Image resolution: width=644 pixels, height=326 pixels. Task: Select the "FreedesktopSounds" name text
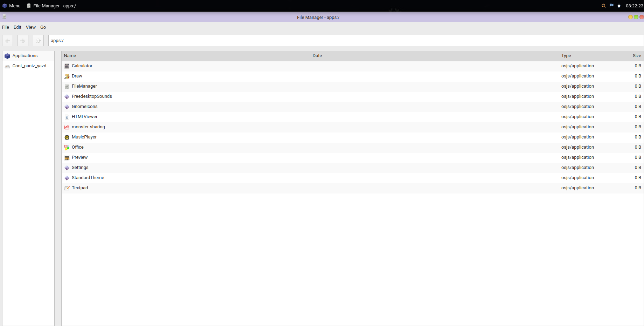coord(92,96)
